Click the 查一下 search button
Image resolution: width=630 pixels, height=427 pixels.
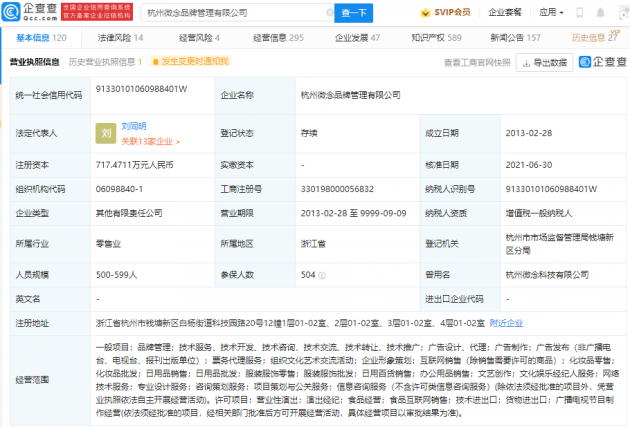coord(354,13)
